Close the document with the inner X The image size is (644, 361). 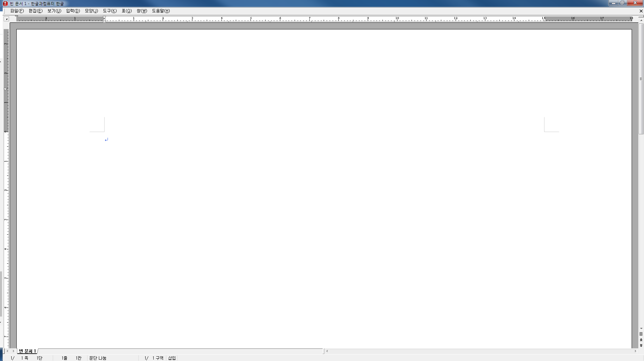(x=641, y=11)
